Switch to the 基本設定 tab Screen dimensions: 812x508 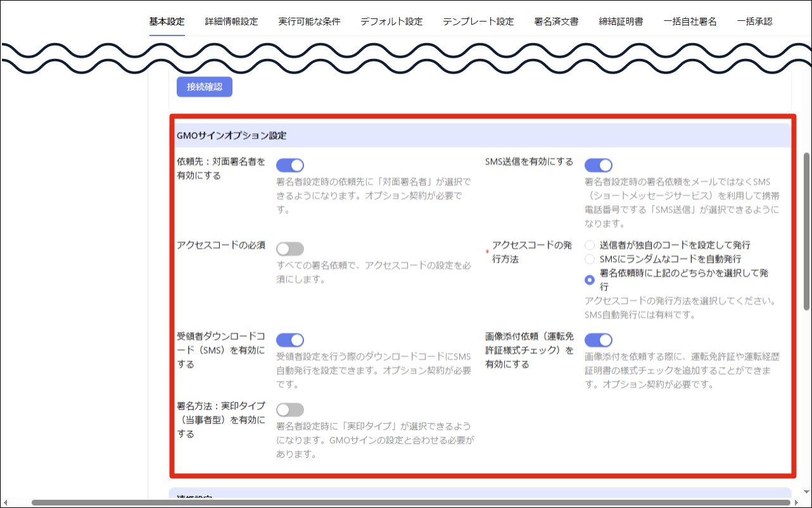[167, 22]
